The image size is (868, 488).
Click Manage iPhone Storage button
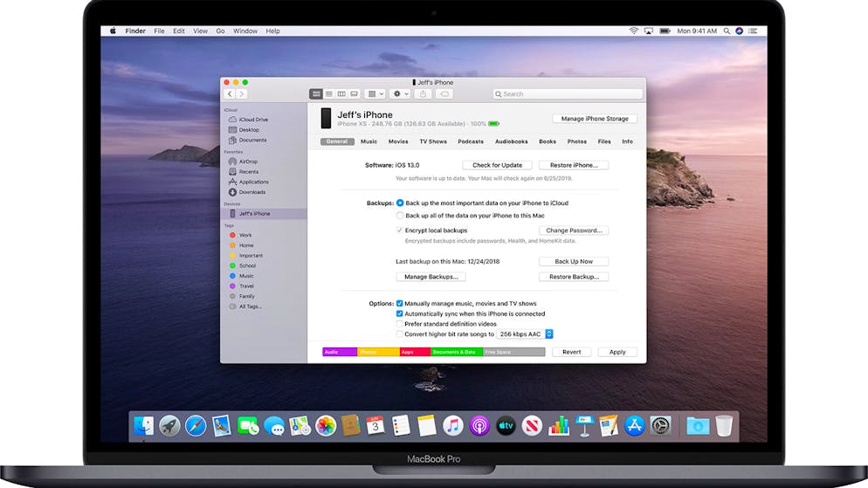(x=595, y=119)
